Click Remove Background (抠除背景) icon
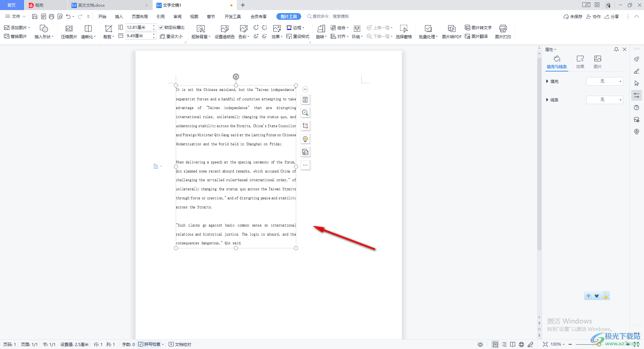Screen dimensions: 644x349 coord(201,32)
